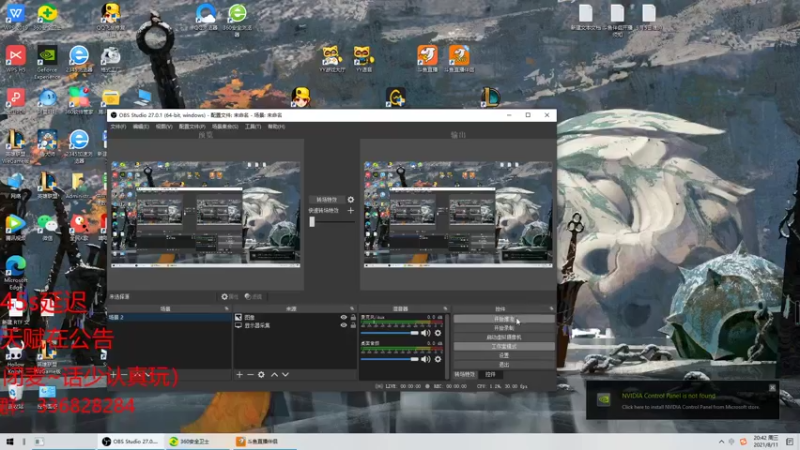
Task: Pop out the Sources dock with its header icon
Action: click(352, 309)
